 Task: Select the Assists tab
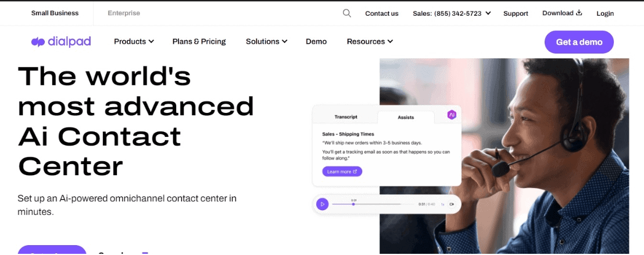click(x=406, y=117)
